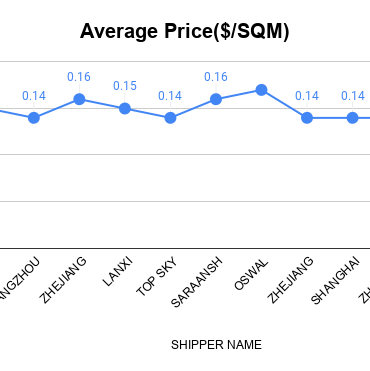This screenshot has width=370, height=371.
Task: Click the SARAANSH data point marker
Action: [x=216, y=99]
